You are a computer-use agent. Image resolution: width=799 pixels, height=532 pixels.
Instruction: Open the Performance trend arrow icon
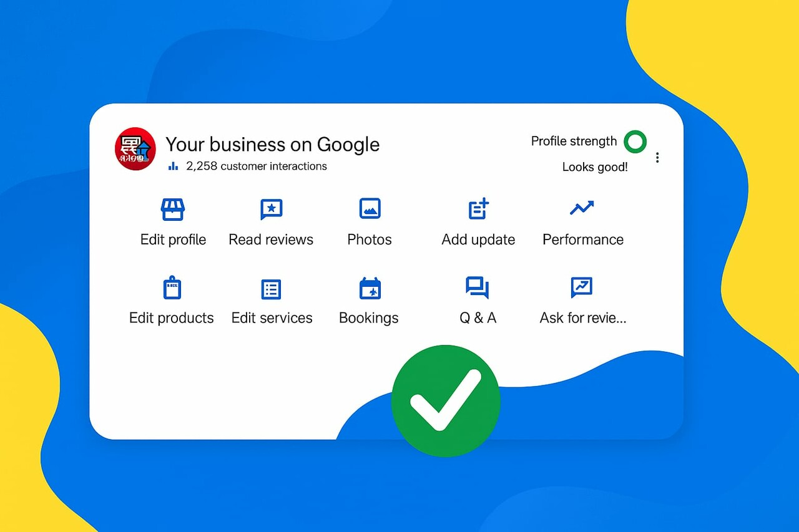point(582,208)
